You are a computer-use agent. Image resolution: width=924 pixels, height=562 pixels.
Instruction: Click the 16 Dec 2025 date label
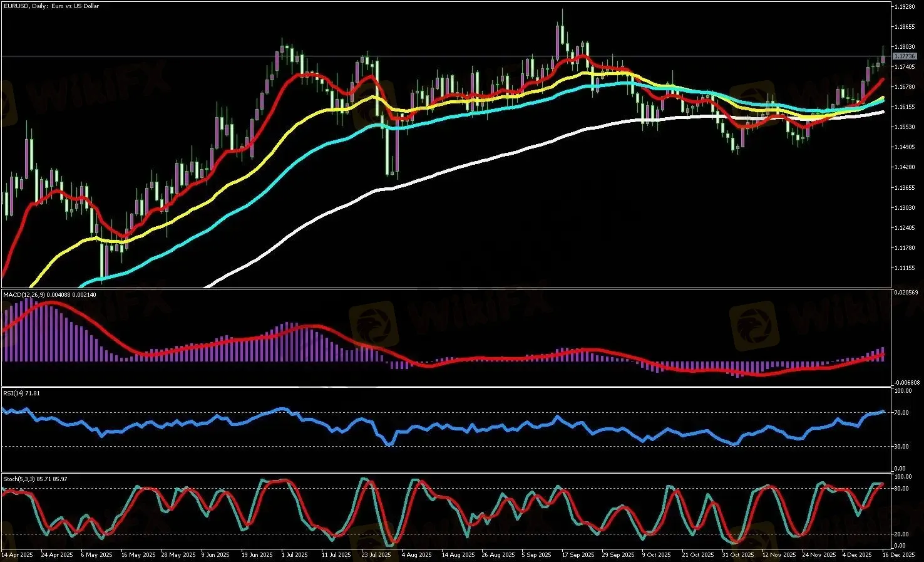pyautogui.click(x=899, y=555)
